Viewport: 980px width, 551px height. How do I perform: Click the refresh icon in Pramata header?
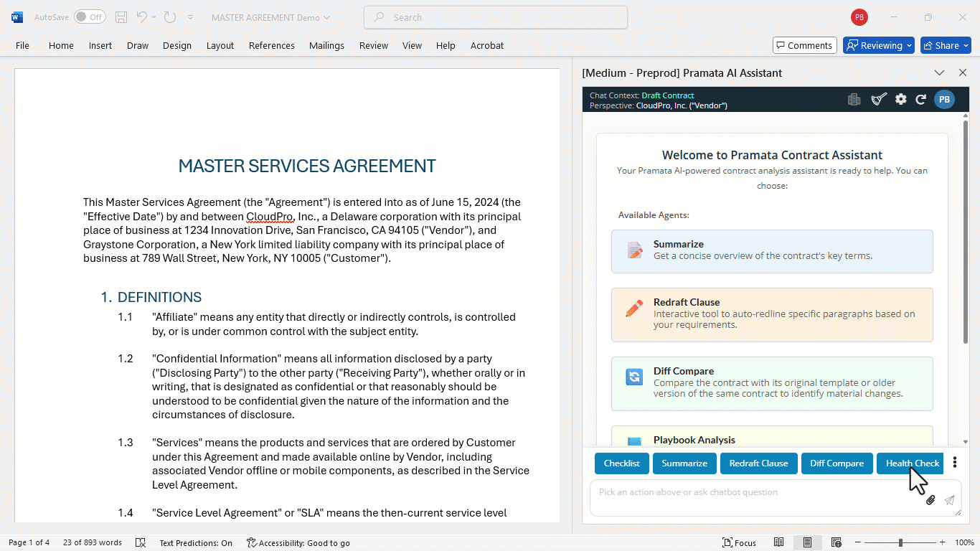coord(921,100)
